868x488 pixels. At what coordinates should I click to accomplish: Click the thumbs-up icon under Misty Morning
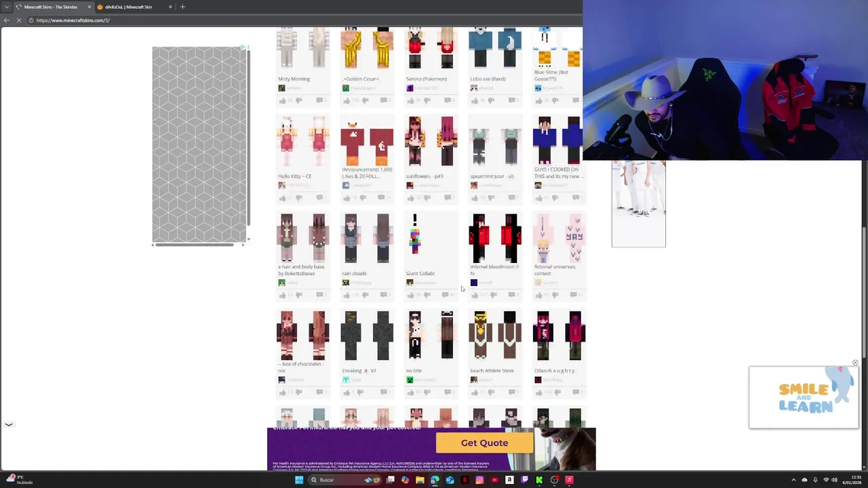pyautogui.click(x=282, y=100)
